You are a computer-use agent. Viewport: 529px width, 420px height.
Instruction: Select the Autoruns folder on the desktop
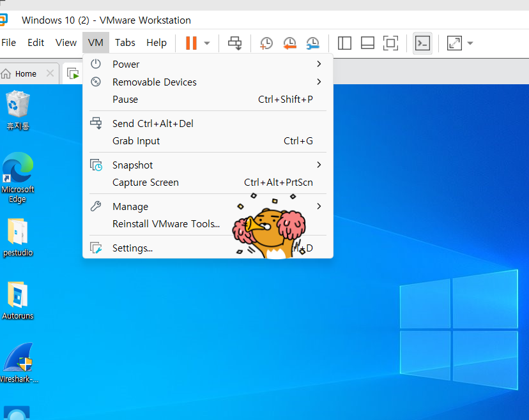point(18,301)
